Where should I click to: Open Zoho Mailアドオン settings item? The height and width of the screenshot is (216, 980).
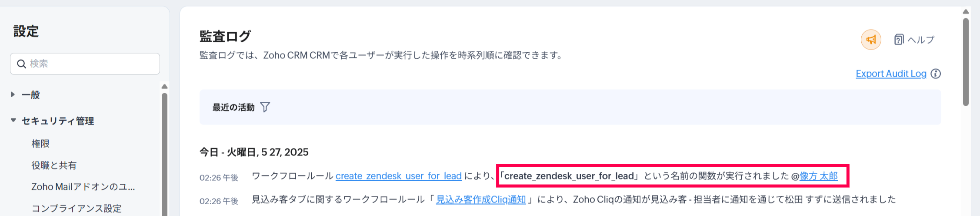[x=83, y=187]
